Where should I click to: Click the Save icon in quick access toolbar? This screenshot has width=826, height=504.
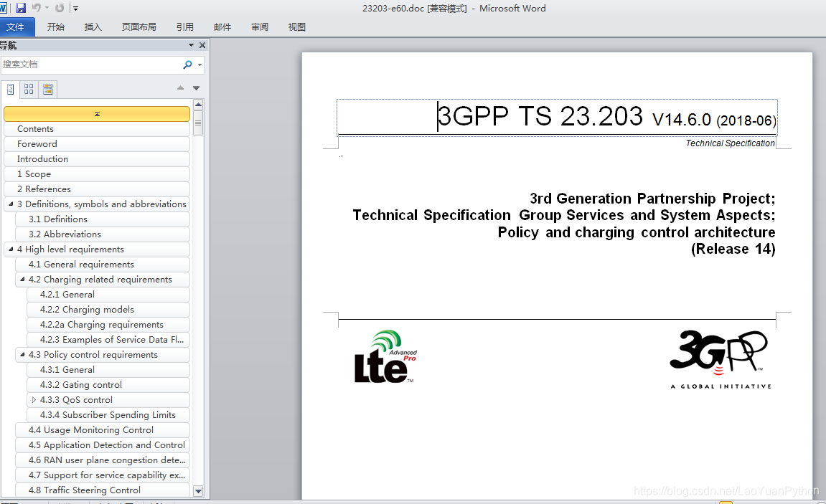pyautogui.click(x=21, y=8)
